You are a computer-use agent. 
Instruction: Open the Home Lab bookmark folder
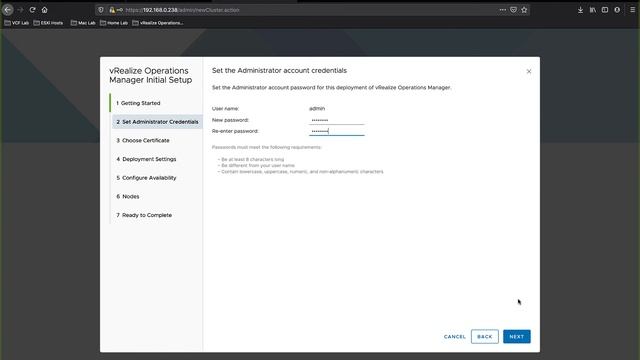click(x=114, y=23)
